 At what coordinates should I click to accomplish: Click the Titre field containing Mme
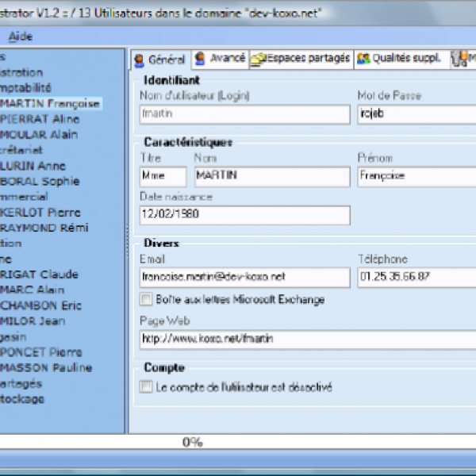(x=163, y=176)
